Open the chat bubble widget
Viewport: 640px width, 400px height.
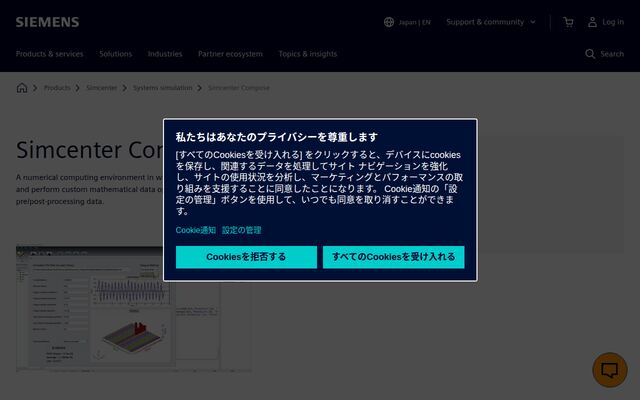pyautogui.click(x=610, y=370)
